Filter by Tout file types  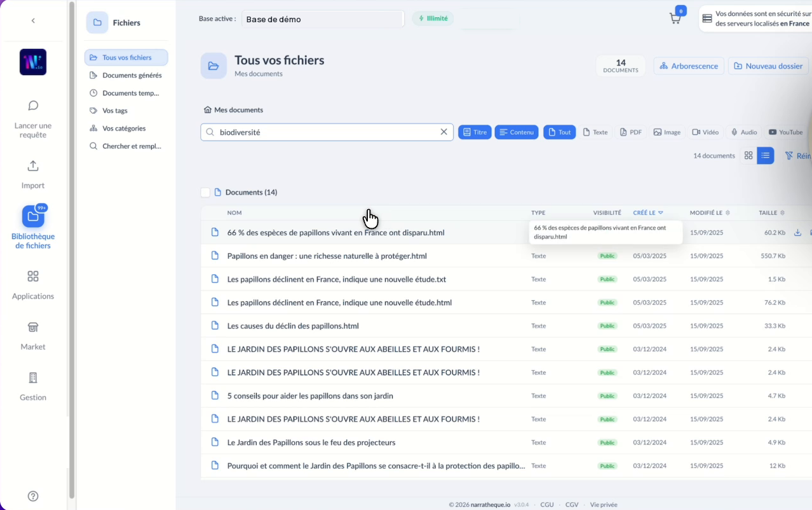coord(560,132)
